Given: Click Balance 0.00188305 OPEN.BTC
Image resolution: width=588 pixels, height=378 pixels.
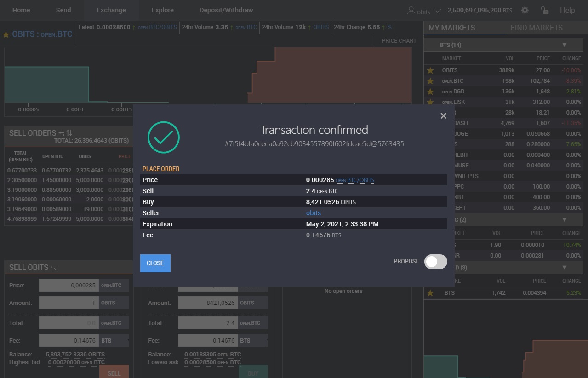Looking at the screenshot, I should (212, 355).
